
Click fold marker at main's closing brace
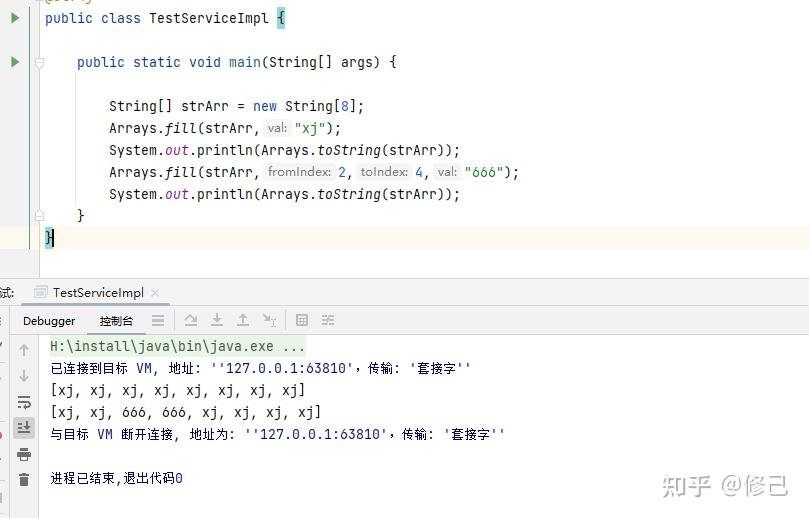point(40,216)
